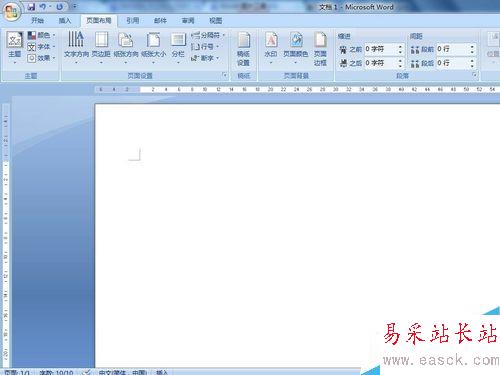The width and height of the screenshot is (500, 375).
Task: Click the horizontal ruler above the page
Action: (297, 89)
